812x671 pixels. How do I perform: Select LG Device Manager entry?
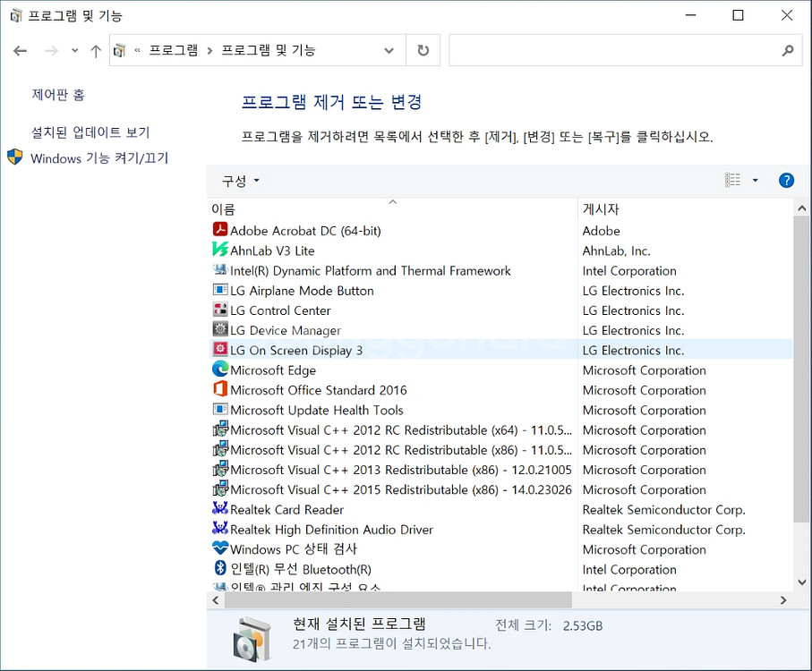(286, 331)
